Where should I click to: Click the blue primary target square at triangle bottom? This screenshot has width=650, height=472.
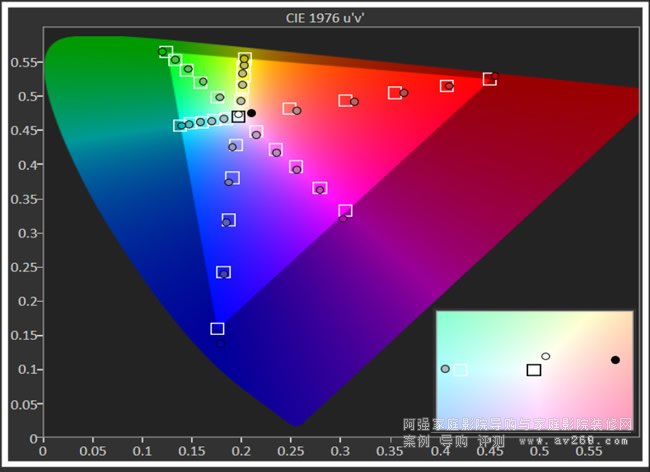[x=217, y=328]
